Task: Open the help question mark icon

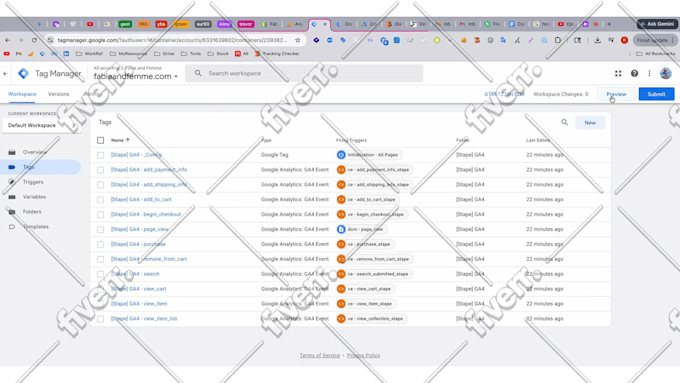Action: pos(634,73)
